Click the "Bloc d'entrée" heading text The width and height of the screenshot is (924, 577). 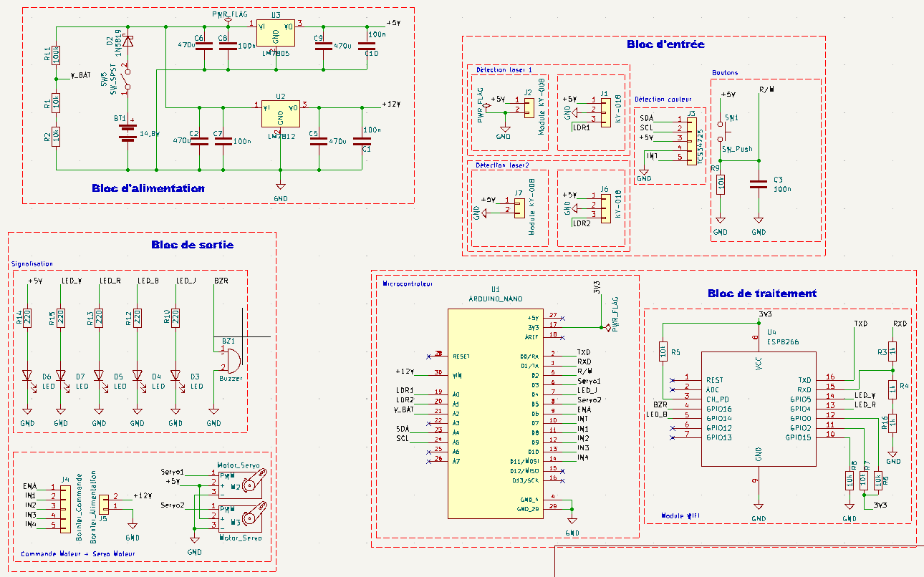click(x=665, y=44)
